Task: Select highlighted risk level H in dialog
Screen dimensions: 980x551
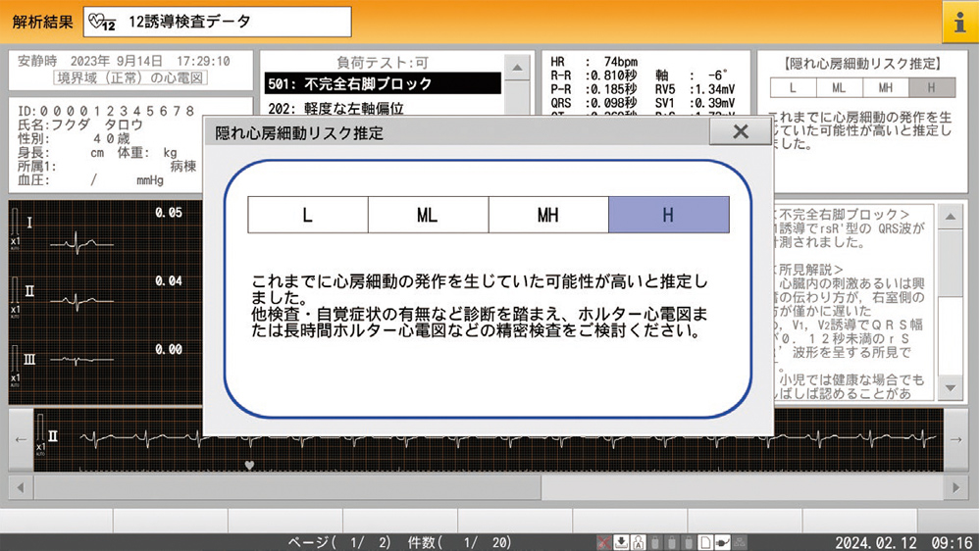Action: 669,215
